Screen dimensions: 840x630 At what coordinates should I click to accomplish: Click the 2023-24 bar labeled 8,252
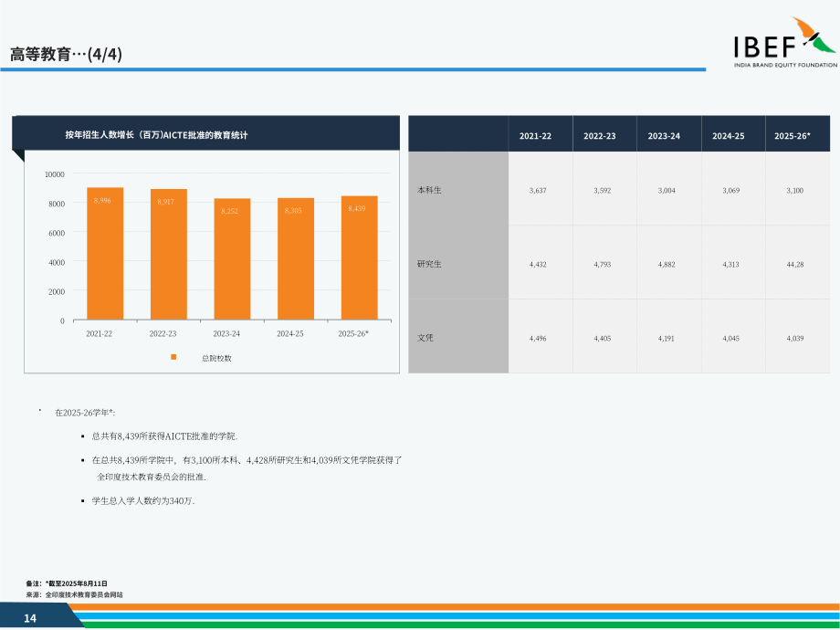point(232,259)
